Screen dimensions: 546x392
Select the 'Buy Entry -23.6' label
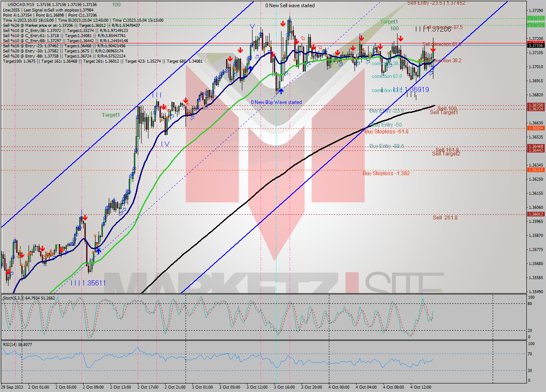[x=386, y=110]
